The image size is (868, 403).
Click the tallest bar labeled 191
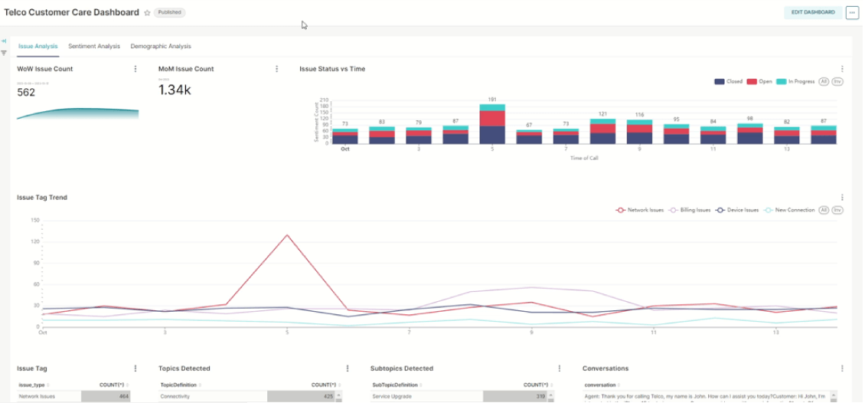tap(491, 124)
